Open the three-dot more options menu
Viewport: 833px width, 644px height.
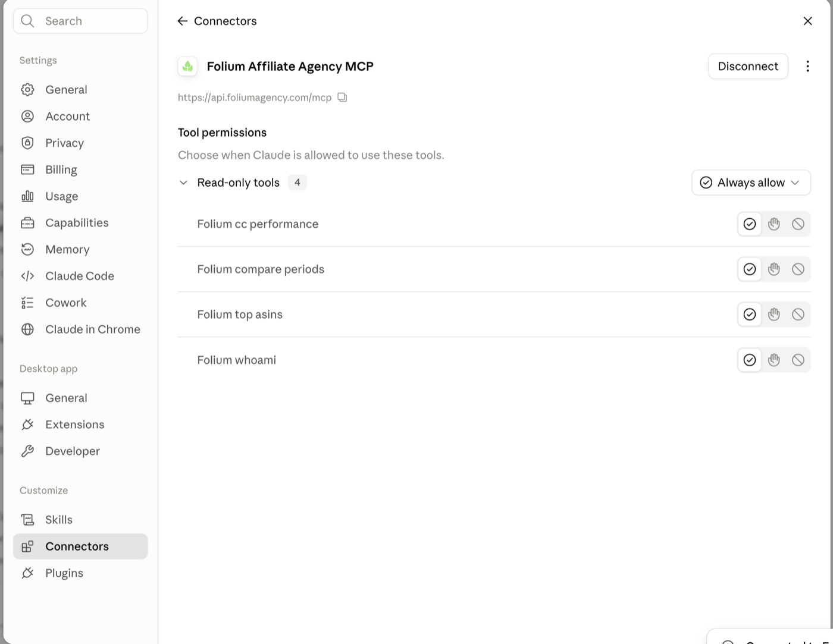coord(807,66)
